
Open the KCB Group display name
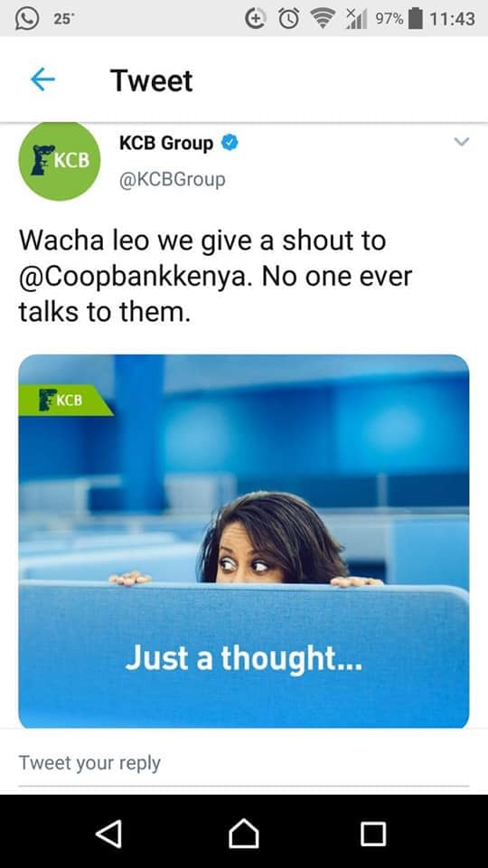(166, 143)
